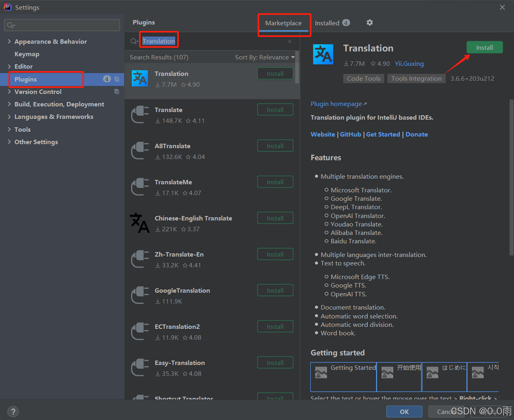Expand the Editor settings node
Viewport: 514px width, 420px height.
(x=9, y=66)
